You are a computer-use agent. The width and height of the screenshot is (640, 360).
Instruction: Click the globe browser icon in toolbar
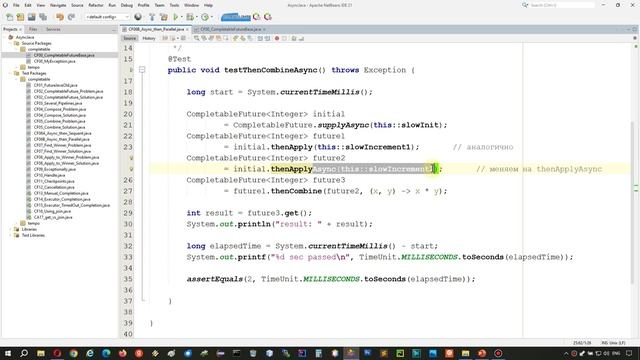[x=138, y=17]
